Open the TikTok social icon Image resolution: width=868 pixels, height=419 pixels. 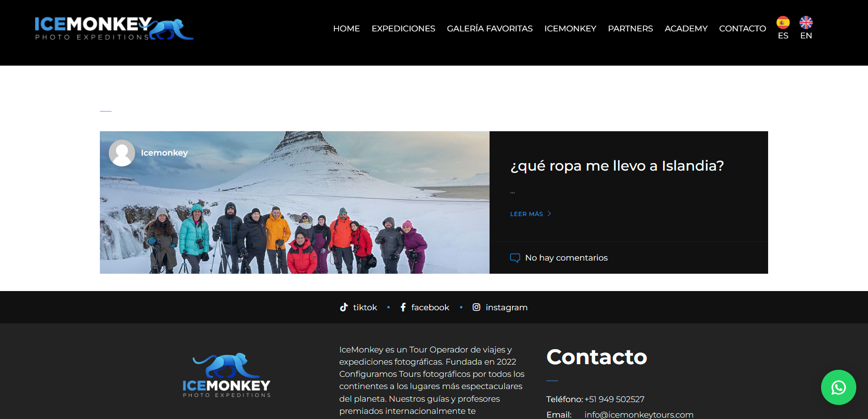[344, 307]
